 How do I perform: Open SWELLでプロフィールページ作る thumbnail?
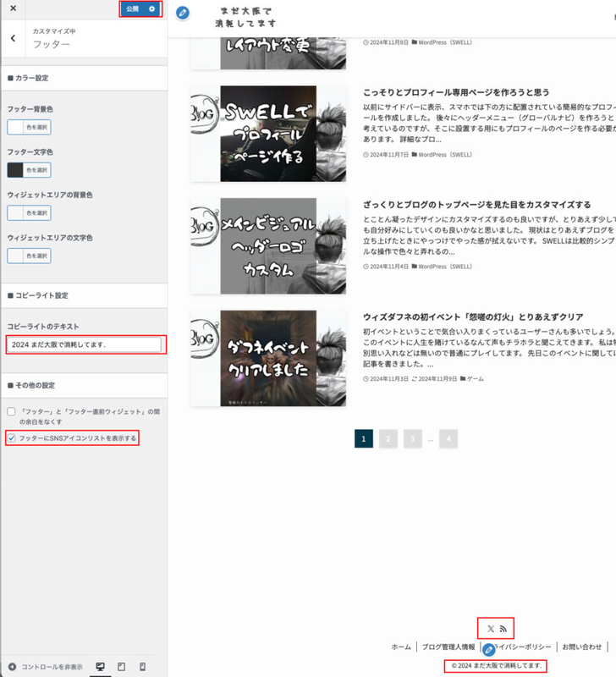[268, 134]
